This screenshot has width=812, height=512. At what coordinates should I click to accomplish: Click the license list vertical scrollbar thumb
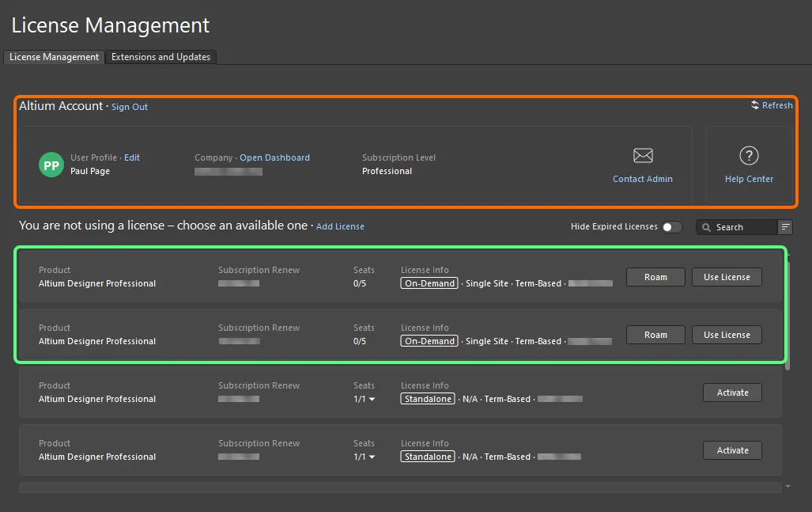tap(787, 316)
